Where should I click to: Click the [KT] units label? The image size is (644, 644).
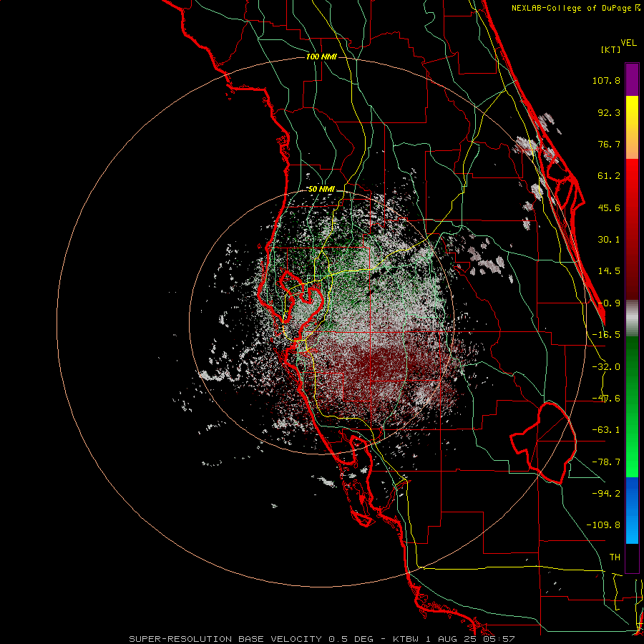pos(610,49)
